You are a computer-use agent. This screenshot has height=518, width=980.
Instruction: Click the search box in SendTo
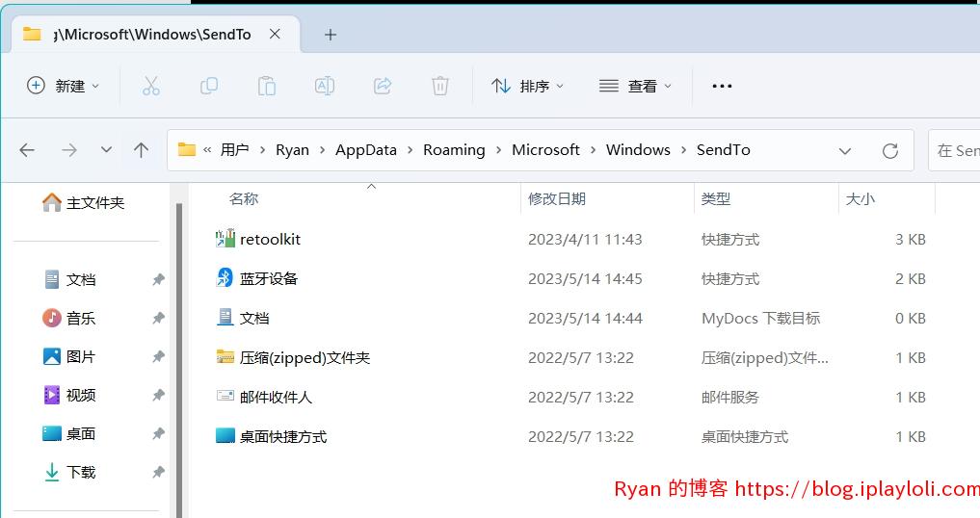(954, 150)
